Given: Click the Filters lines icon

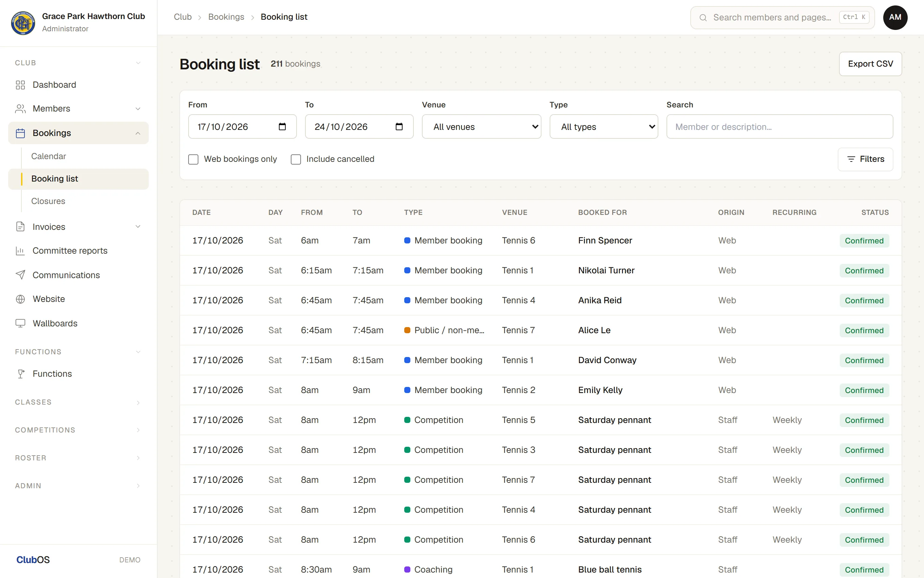Looking at the screenshot, I should [851, 159].
